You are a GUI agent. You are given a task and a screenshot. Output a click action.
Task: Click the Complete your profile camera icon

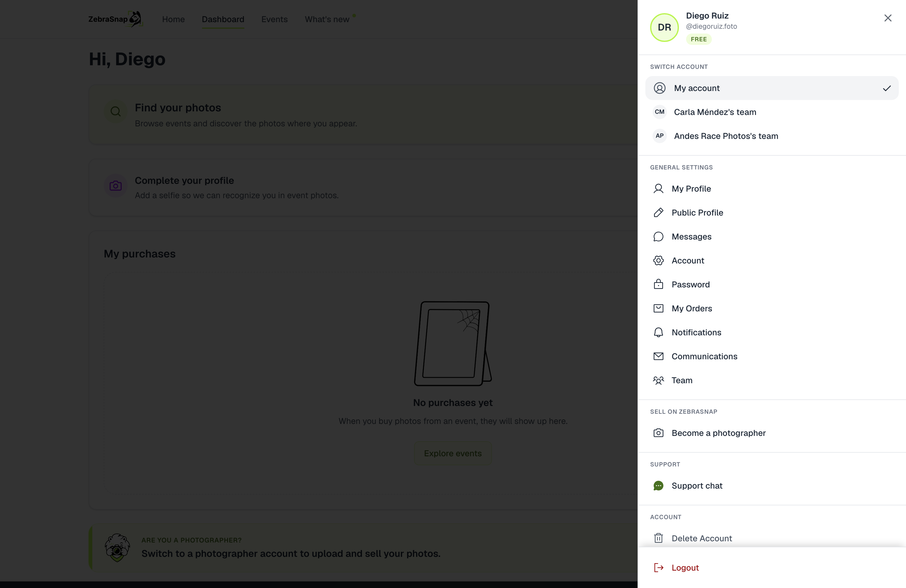(x=116, y=186)
